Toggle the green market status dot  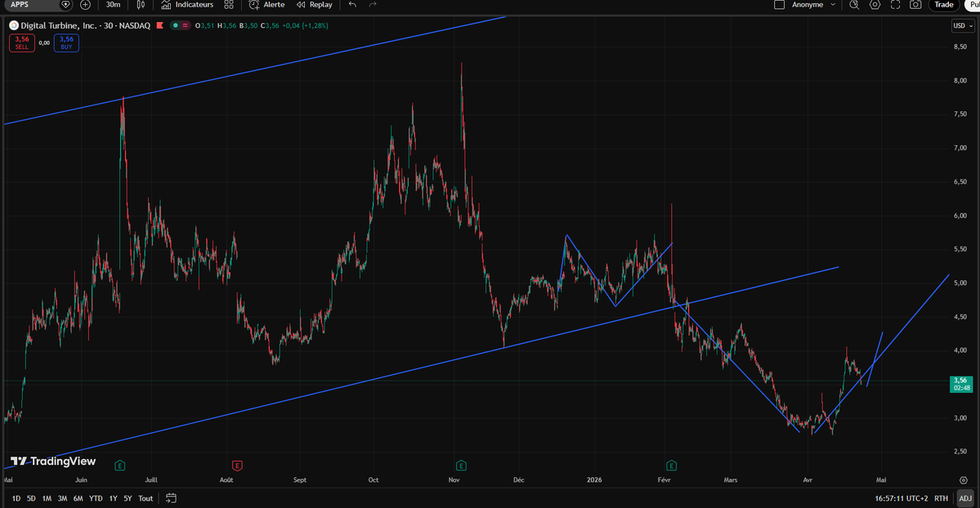click(x=176, y=25)
